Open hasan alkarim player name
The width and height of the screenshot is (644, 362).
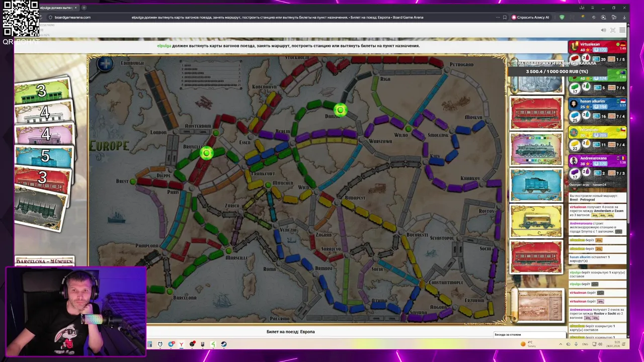coord(592,101)
